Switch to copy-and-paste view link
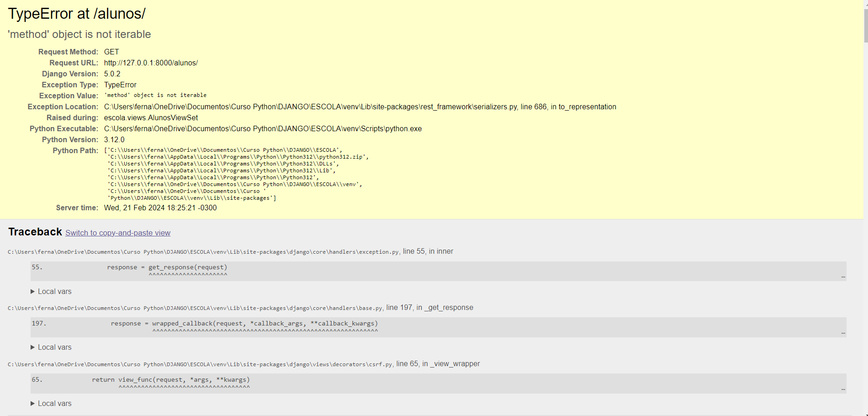868x416 pixels. tap(118, 233)
